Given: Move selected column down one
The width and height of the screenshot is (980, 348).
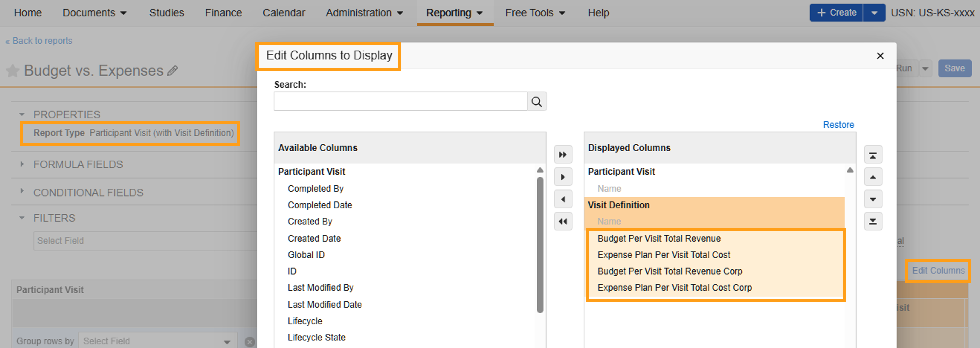Looking at the screenshot, I should click(873, 199).
